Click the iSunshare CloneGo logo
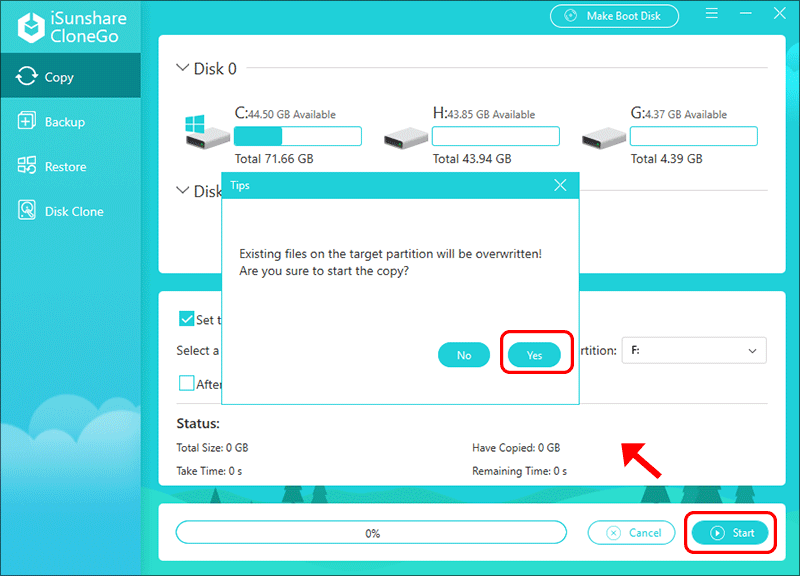The image size is (800, 576). pos(70,24)
